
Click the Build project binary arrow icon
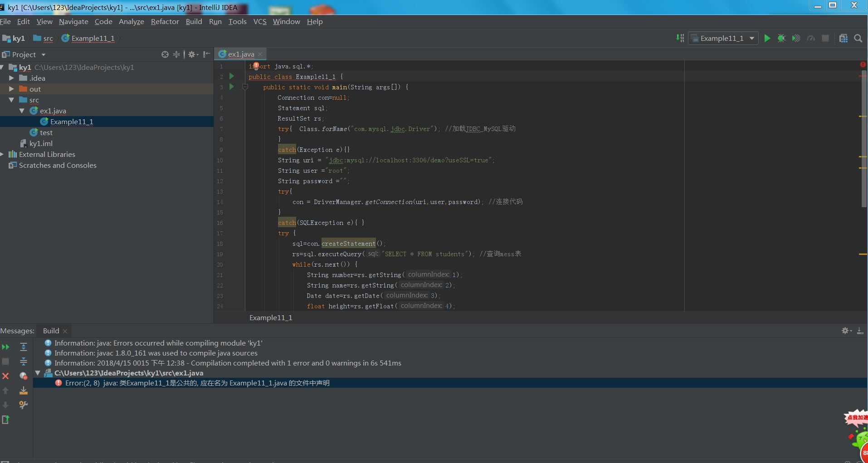680,39
